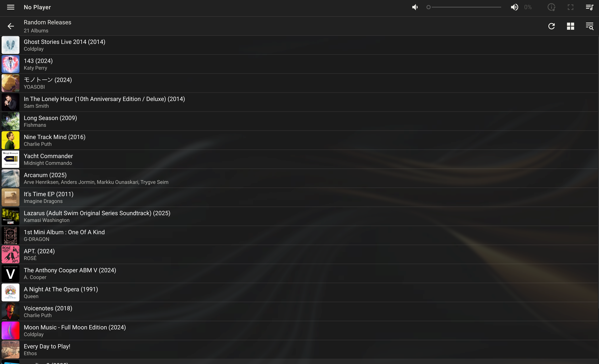Open the play queue panel
The image size is (599, 364).
589,7
